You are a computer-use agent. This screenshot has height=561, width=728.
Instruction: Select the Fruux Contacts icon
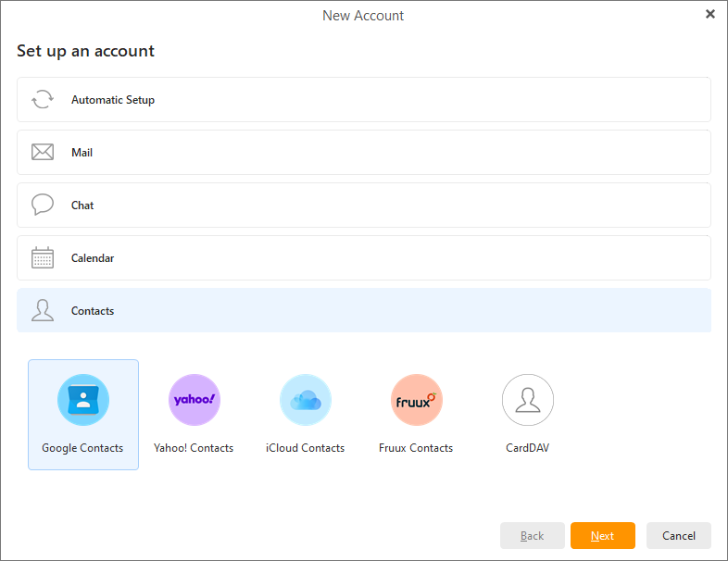(416, 400)
